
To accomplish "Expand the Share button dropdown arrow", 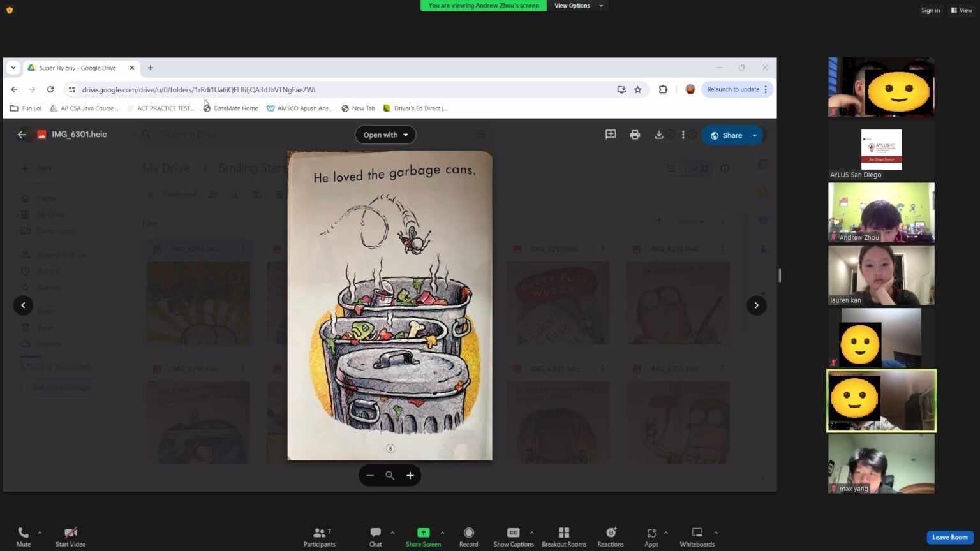I will click(x=755, y=135).
